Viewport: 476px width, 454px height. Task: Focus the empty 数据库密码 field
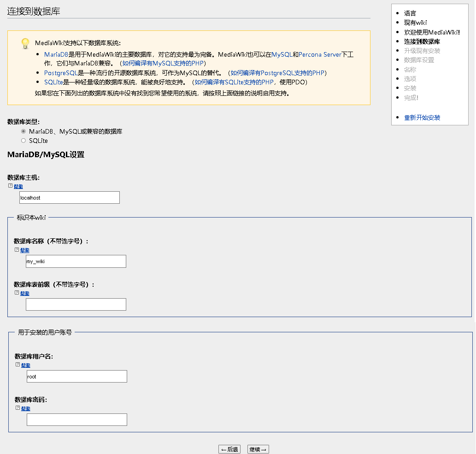click(x=77, y=420)
